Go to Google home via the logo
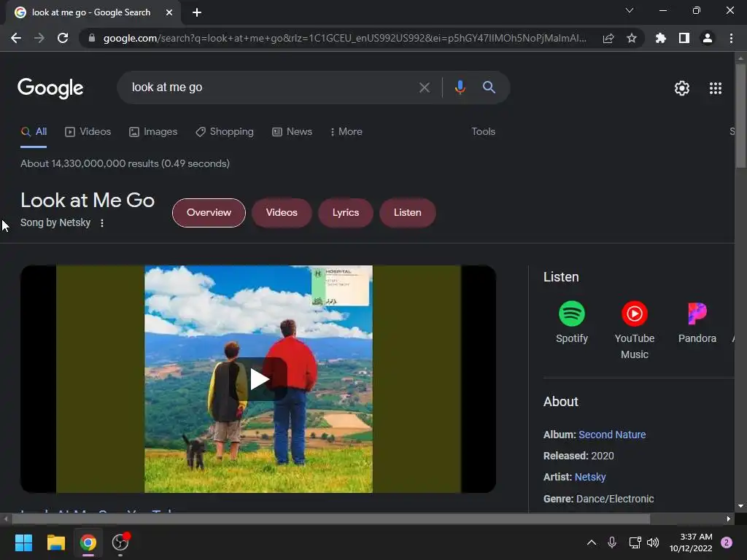This screenshot has height=560, width=747. 50,88
